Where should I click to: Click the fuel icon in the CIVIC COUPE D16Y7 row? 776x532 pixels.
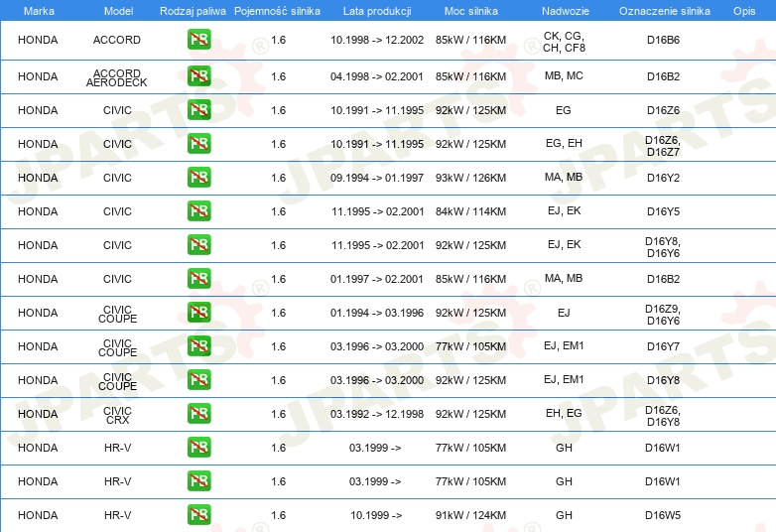[198, 346]
